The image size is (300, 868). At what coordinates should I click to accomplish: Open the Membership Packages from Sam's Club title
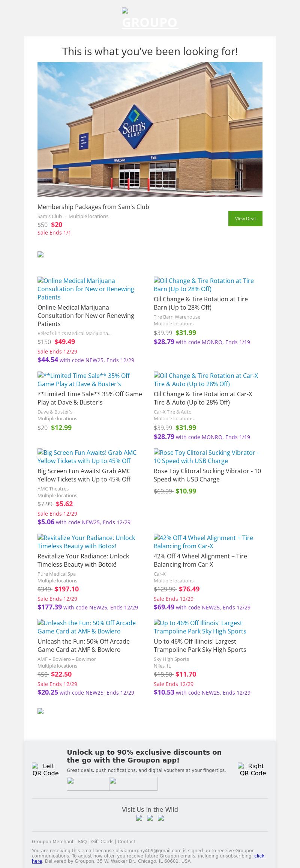93,207
